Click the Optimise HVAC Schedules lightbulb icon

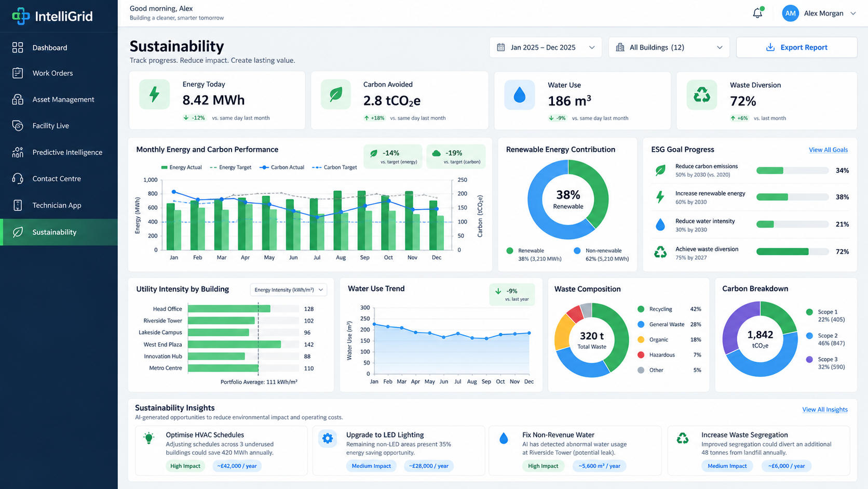point(149,438)
